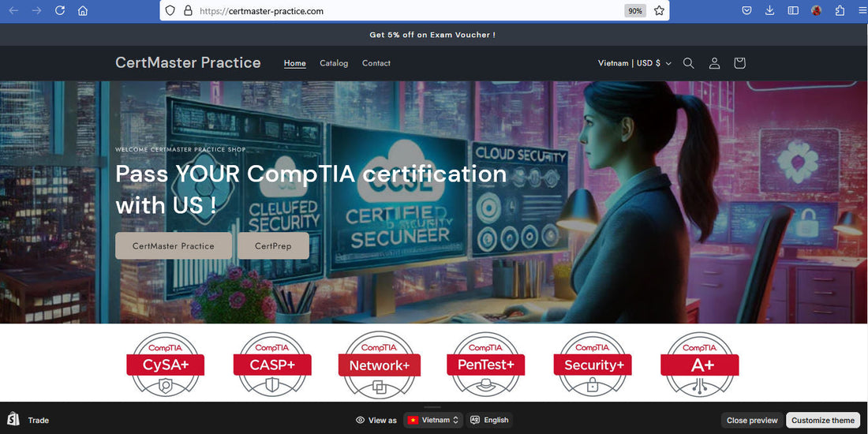The image size is (868, 434).
Task: Click Customize theme button
Action: (822, 420)
